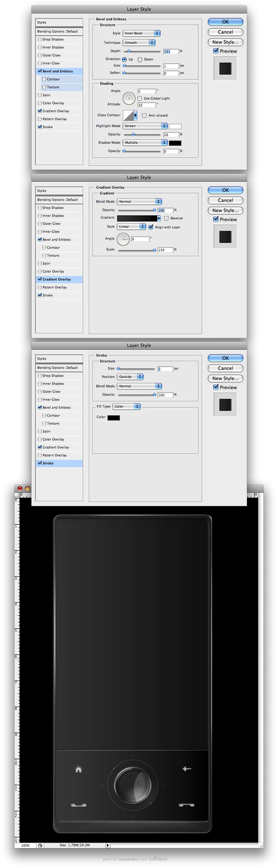Open the Shadow Mode dropdown showing Multiply
This screenshot has width=278, height=868.
[x=145, y=142]
